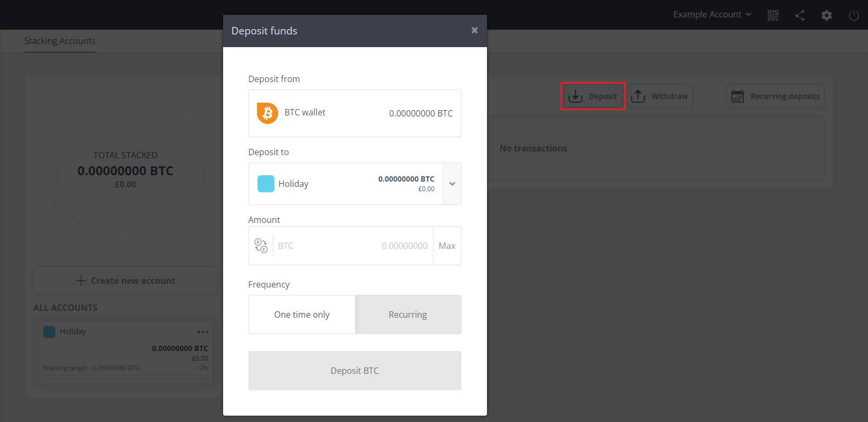The height and width of the screenshot is (422, 868).
Task: Click the QR code icon in header
Action: tap(773, 15)
